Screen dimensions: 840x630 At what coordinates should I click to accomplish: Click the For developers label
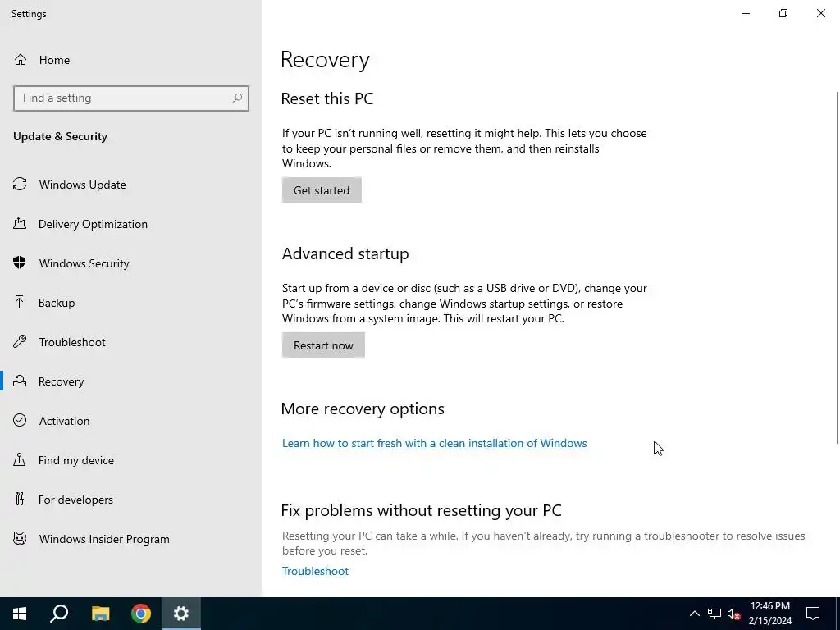[75, 500]
